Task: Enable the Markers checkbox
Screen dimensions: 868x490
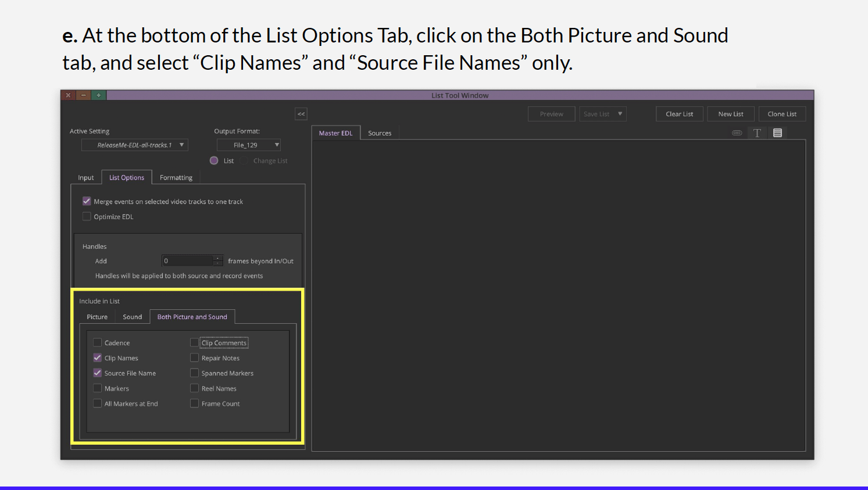Action: (x=97, y=388)
